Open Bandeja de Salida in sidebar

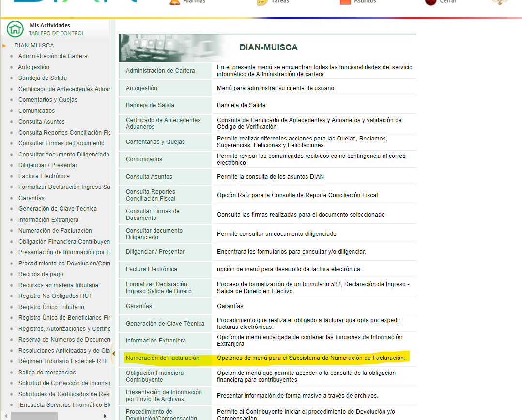[42, 78]
